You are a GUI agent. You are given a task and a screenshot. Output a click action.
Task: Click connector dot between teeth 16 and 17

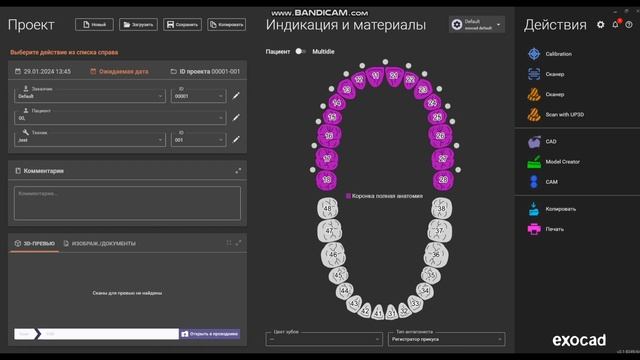click(314, 145)
